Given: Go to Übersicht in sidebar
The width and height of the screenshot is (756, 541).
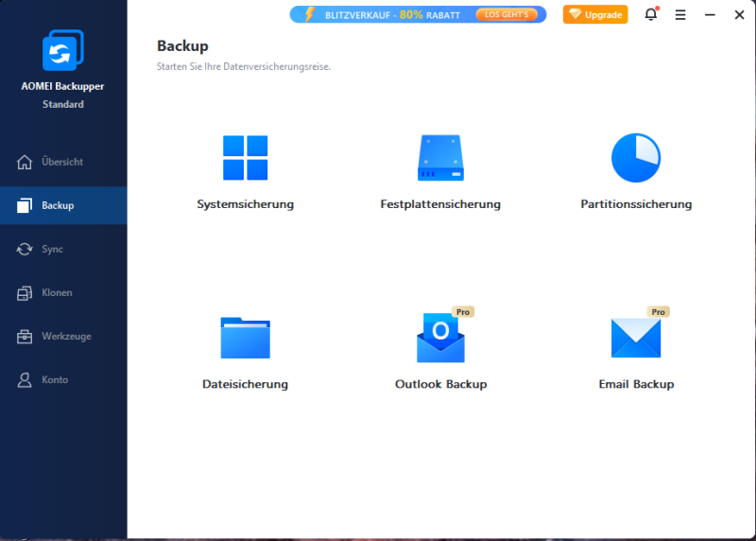Looking at the screenshot, I should click(x=63, y=162).
